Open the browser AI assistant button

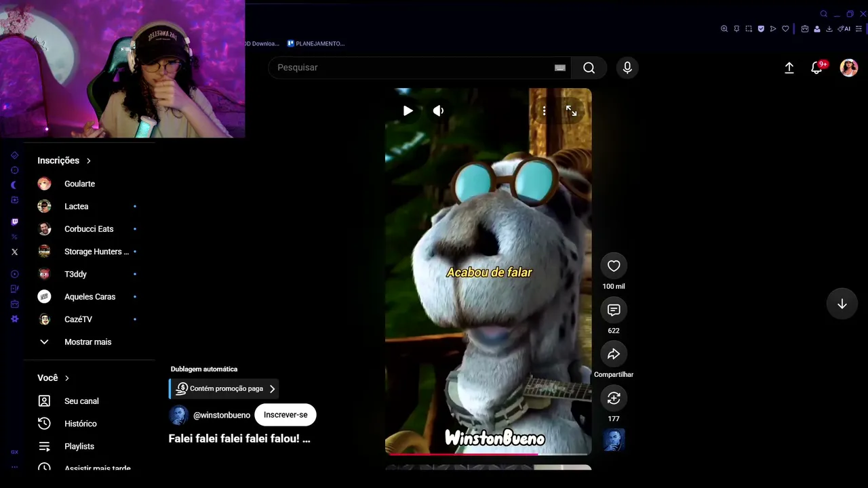844,28
